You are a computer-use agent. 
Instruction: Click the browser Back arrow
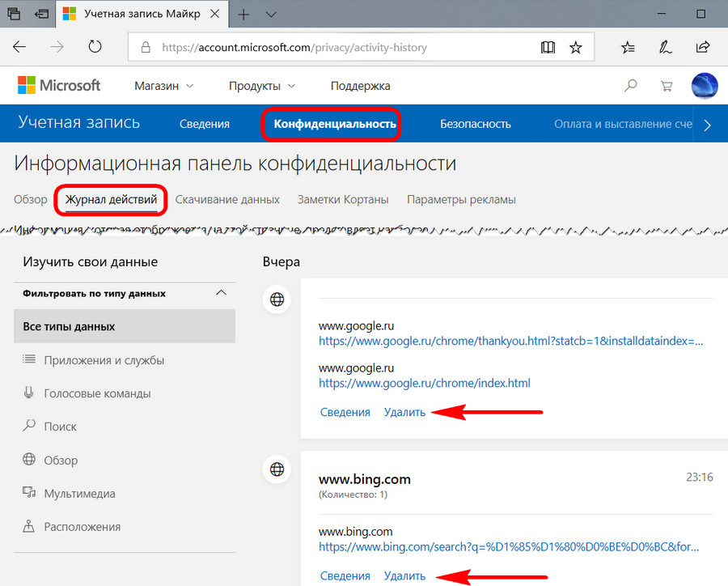coord(19,47)
